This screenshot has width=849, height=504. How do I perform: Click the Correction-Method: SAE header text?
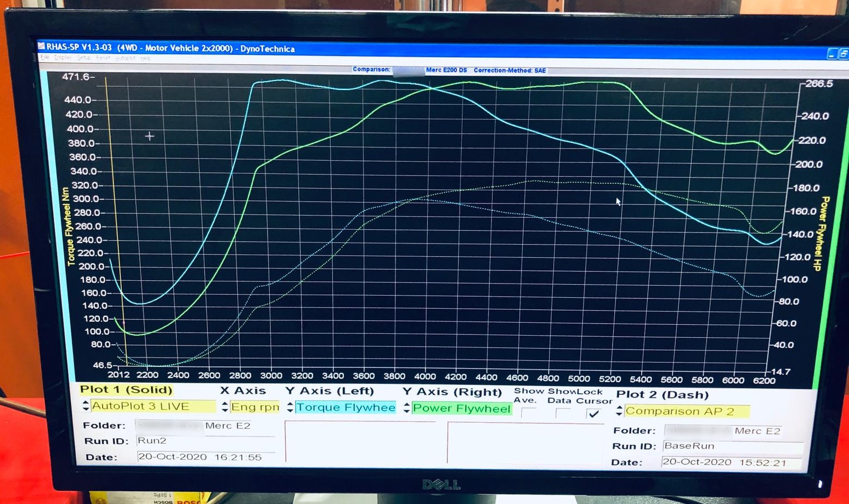click(x=510, y=70)
